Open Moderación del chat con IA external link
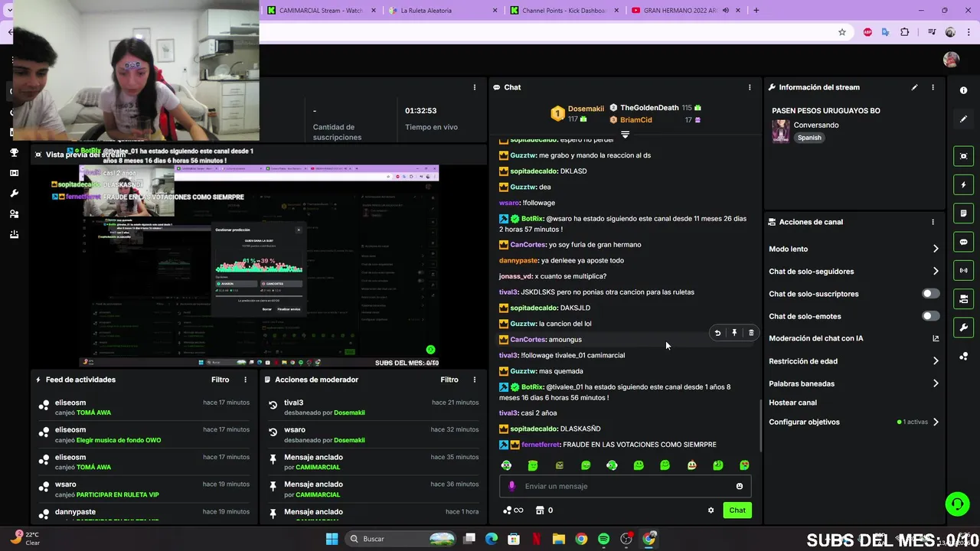Image resolution: width=980 pixels, height=551 pixels. tap(936, 338)
